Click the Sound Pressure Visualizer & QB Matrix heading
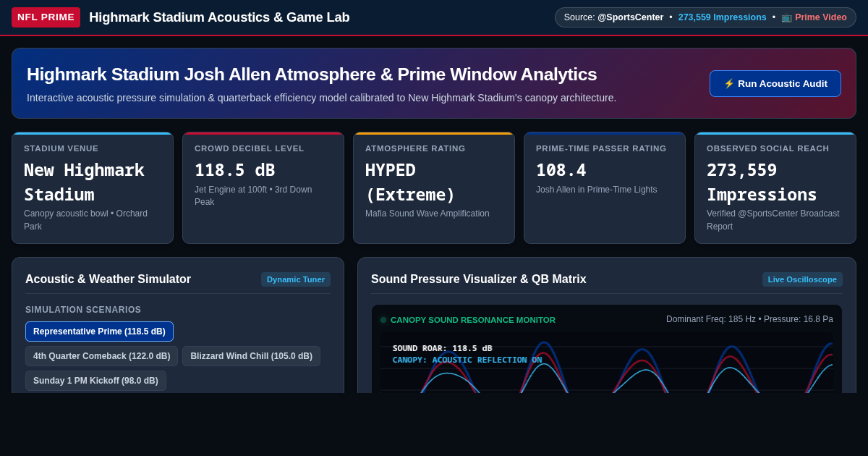The width and height of the screenshot is (868, 456). (x=478, y=279)
